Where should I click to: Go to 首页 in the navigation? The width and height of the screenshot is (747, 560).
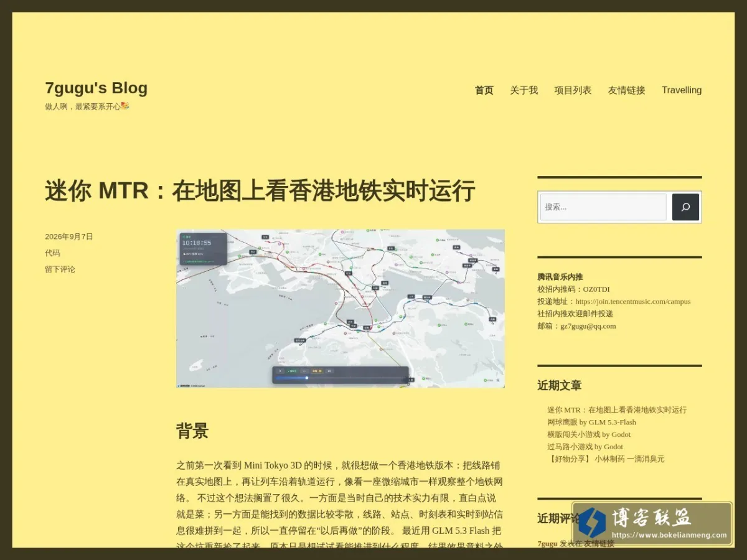pyautogui.click(x=484, y=90)
